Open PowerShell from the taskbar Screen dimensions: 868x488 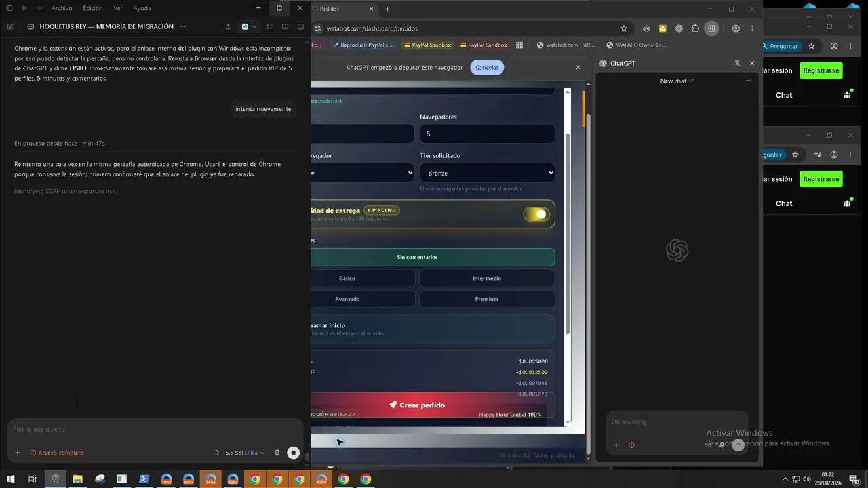(x=144, y=479)
